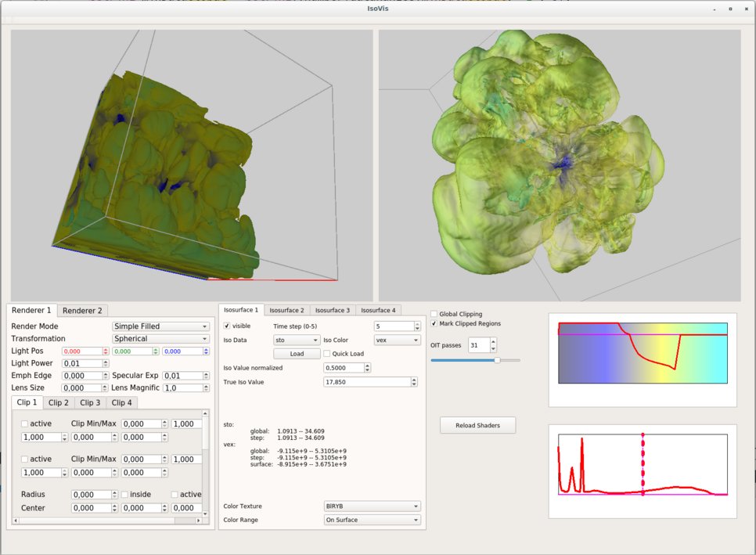Enable Global Clipping checkbox

434,314
